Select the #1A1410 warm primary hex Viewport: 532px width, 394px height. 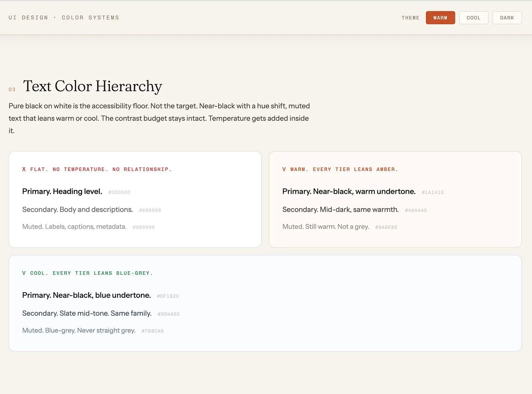tap(432, 193)
